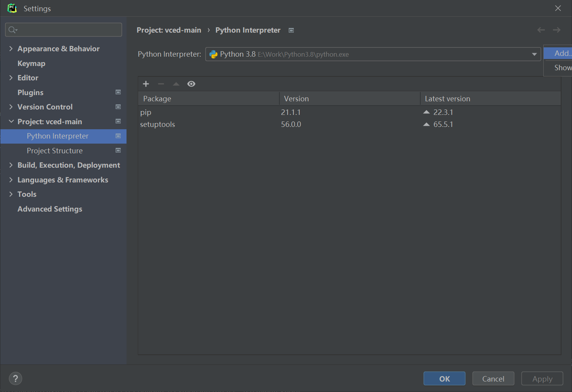Expand Build, Execution, Deployment section
Viewport: 572px width, 392px height.
click(x=11, y=165)
